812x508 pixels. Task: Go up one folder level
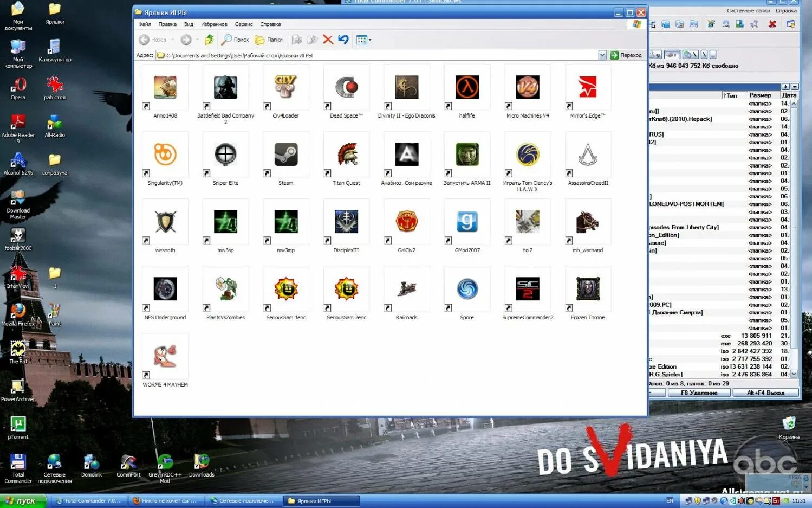pos(209,40)
